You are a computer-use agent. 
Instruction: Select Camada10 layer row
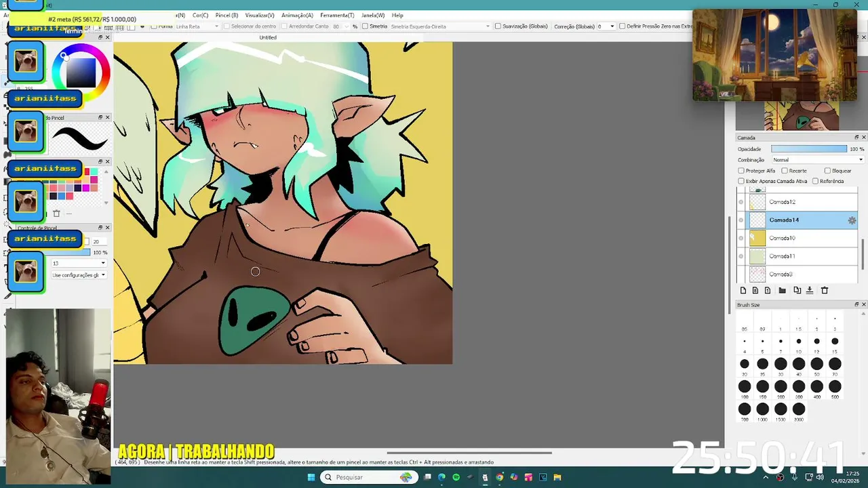coord(797,238)
